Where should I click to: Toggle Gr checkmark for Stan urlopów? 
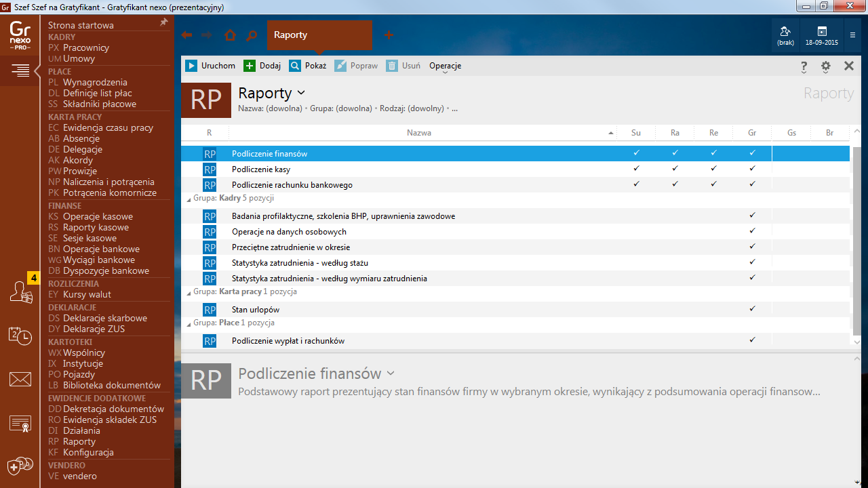(752, 309)
